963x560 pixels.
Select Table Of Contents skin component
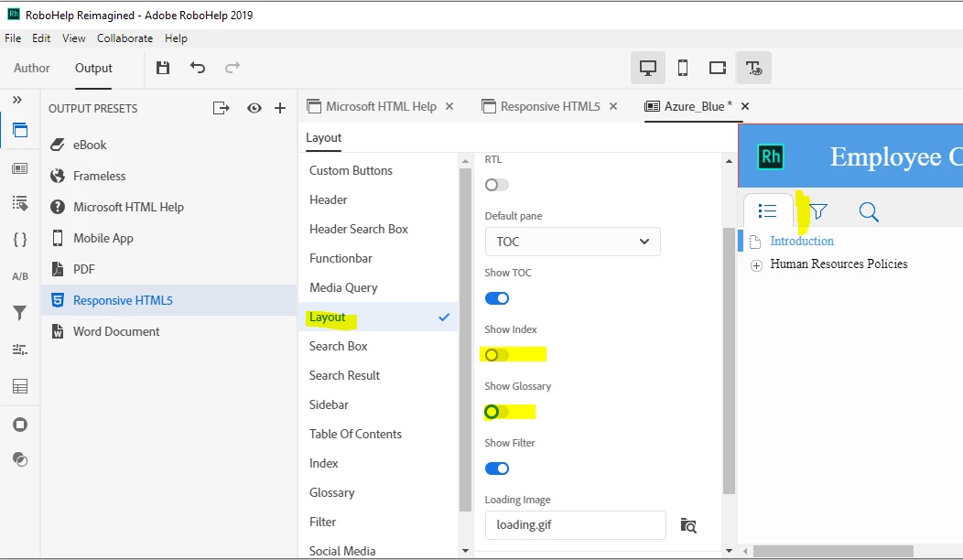[378, 434]
